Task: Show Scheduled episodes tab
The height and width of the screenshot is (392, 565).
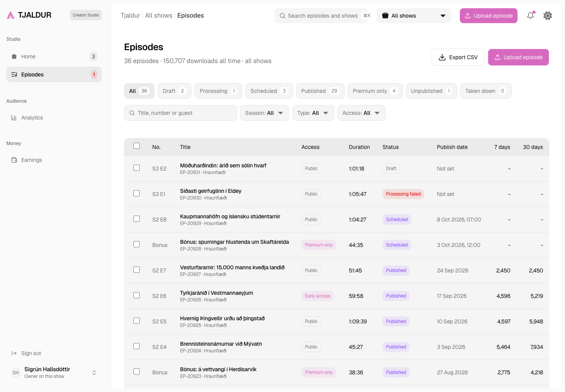Action: click(269, 91)
